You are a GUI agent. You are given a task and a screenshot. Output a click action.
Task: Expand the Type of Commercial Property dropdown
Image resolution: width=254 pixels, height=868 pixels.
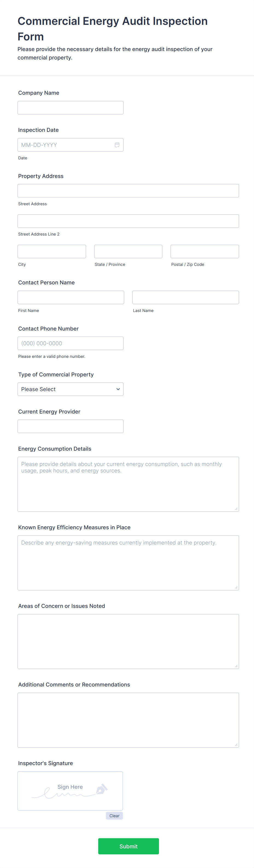[70, 389]
